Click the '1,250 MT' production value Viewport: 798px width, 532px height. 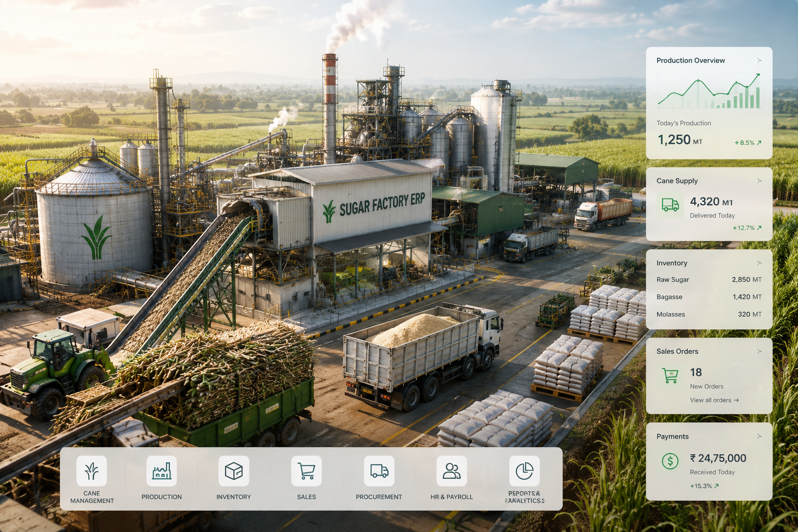click(x=680, y=140)
